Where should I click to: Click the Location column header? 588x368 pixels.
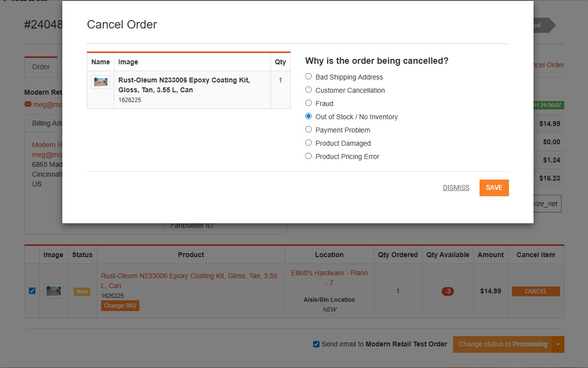tap(329, 255)
